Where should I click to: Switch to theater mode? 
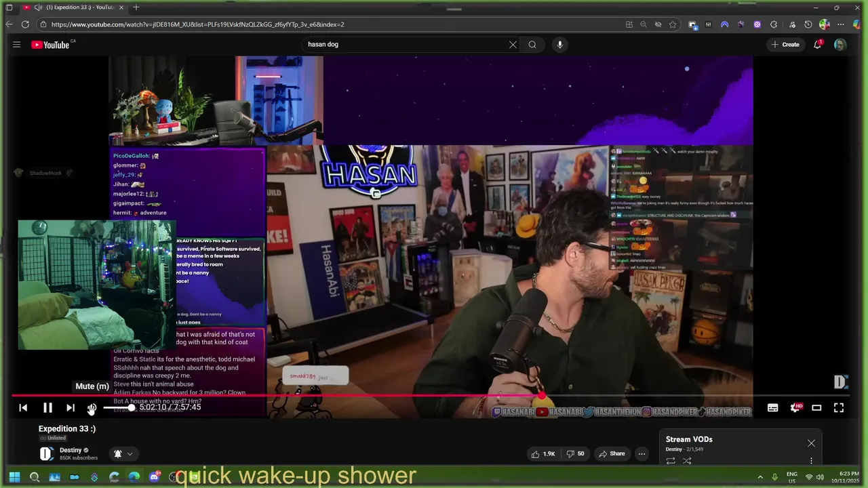[816, 407]
